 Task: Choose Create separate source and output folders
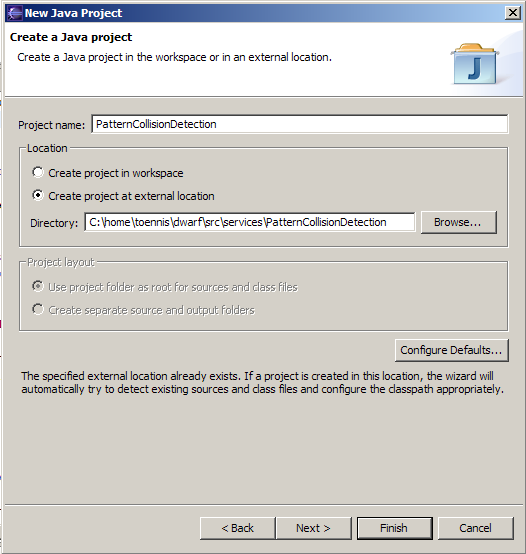38,309
